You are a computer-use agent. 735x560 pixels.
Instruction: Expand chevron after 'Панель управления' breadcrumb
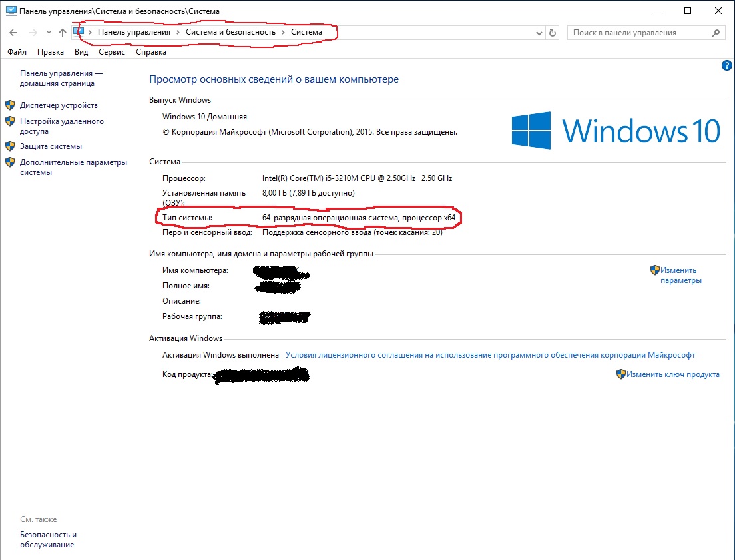point(178,33)
